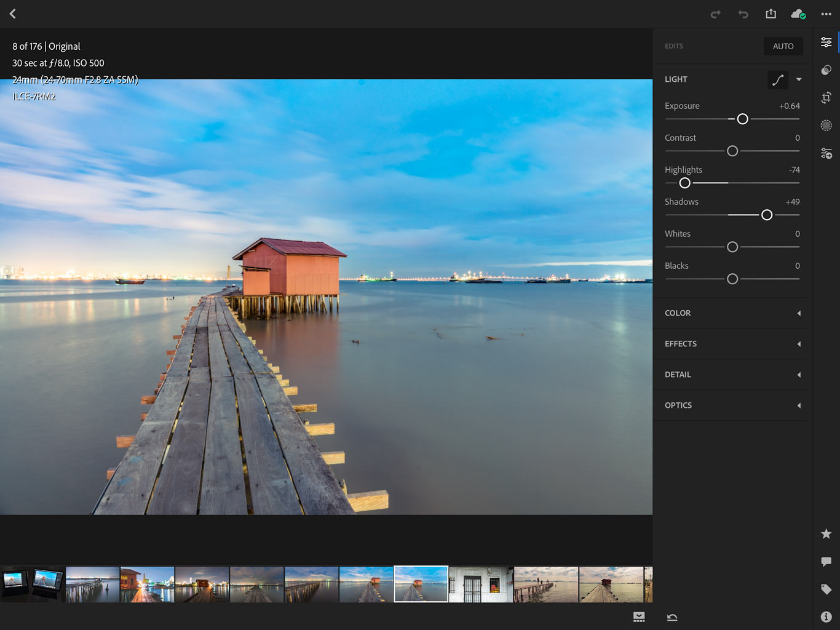
Task: Open the three-dot more options menu
Action: [826, 14]
